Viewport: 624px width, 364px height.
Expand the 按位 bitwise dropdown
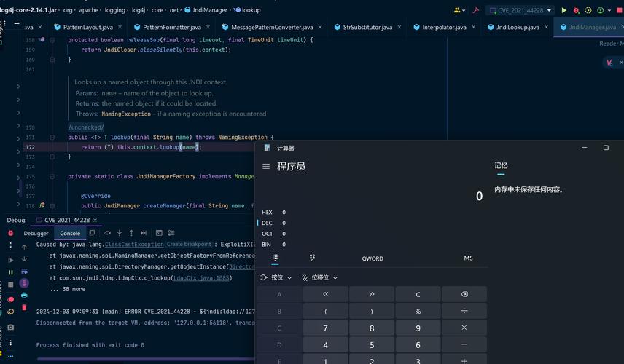pyautogui.click(x=276, y=277)
